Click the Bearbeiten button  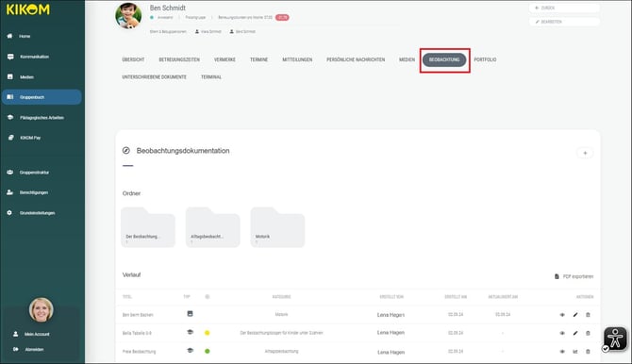pos(564,22)
